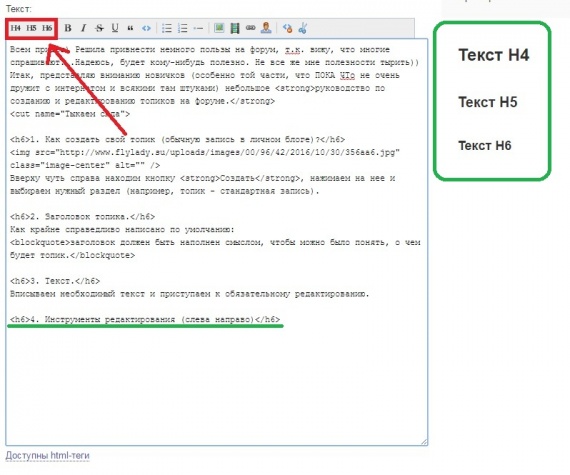The height and width of the screenshot is (475, 570).
Task: Insert video using filmstrip icon
Action: point(235,28)
